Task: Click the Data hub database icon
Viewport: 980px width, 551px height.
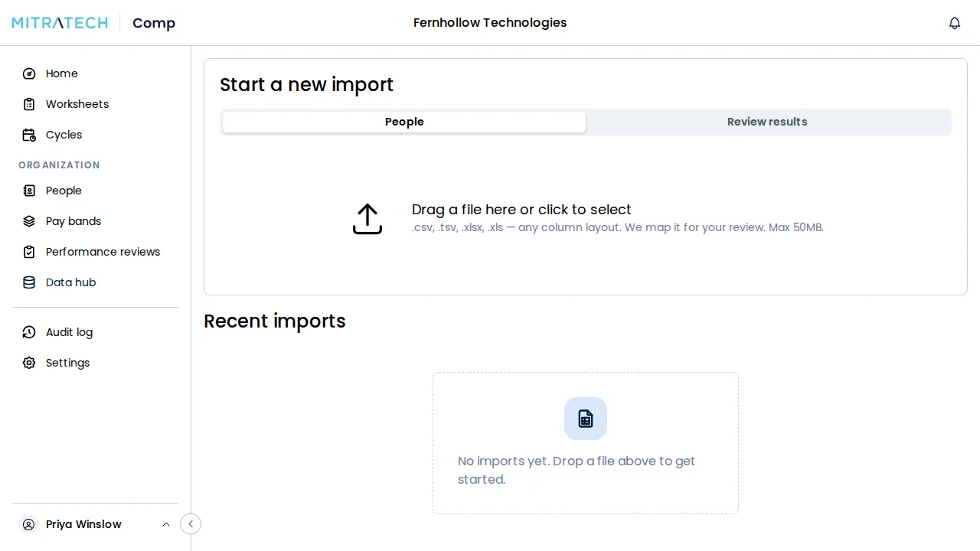Action: (x=29, y=282)
